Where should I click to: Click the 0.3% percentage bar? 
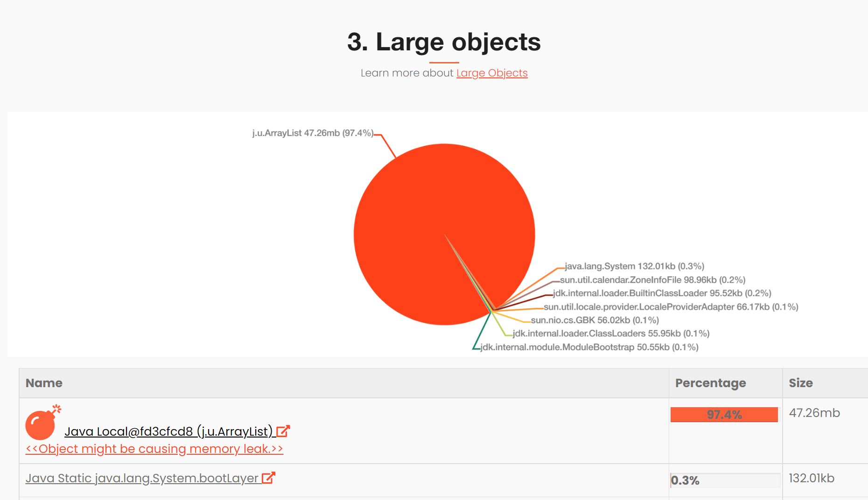[725, 480]
